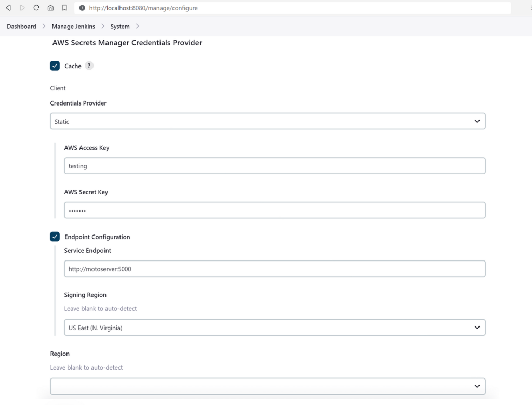Viewport: 532px width, 405px height.
Task: Expand the chevron after Manage Jenkins breadcrumb
Action: [103, 26]
